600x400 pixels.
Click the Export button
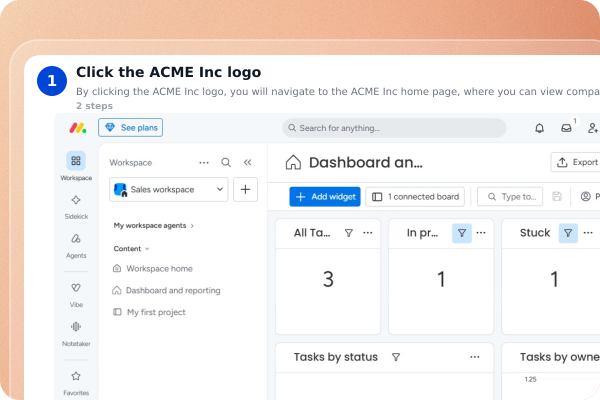(576, 162)
